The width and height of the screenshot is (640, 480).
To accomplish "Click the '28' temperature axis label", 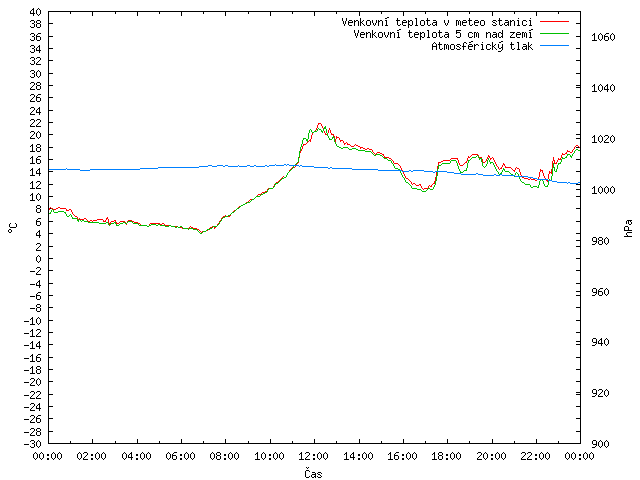I will tap(36, 86).
